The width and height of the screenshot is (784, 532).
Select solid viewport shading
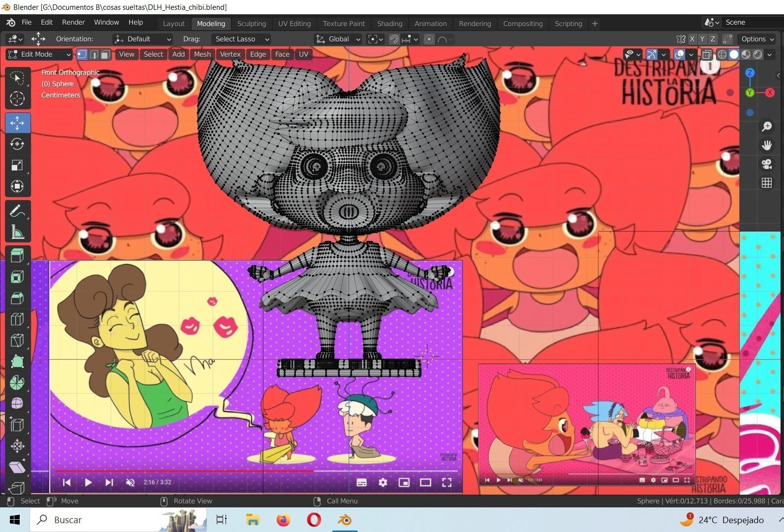point(734,54)
